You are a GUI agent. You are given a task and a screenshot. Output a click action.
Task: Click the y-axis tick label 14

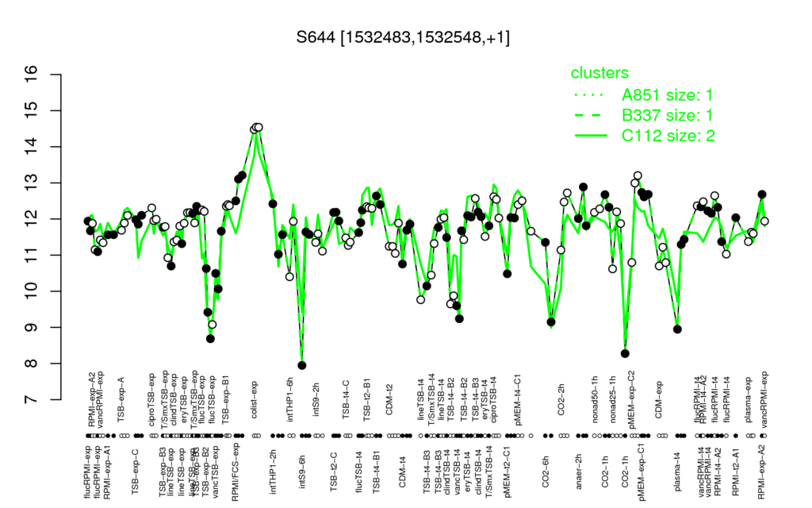(x=32, y=147)
